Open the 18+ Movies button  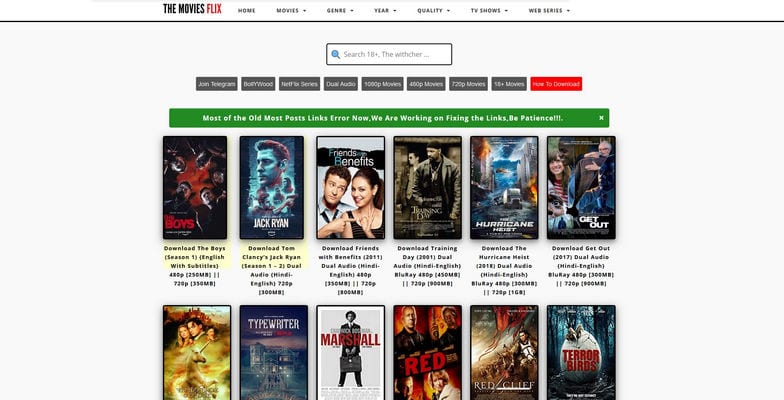pyautogui.click(x=509, y=84)
